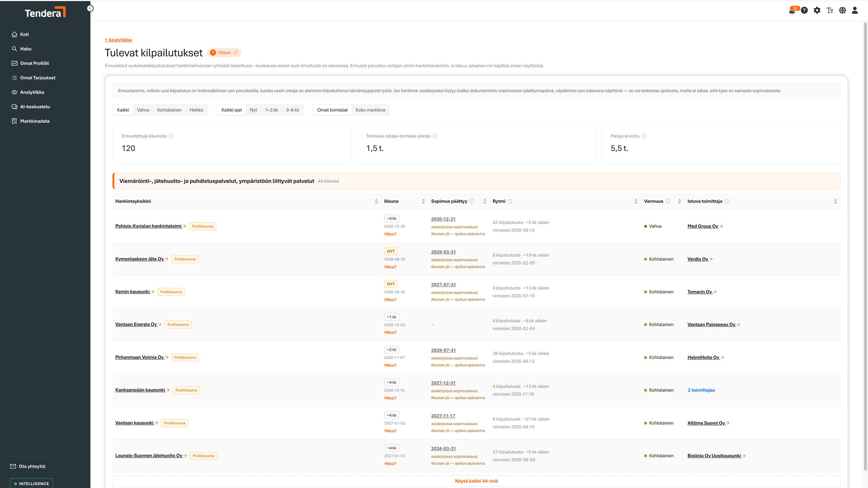
Task: Sort by Varmuus column
Action: tap(680, 201)
